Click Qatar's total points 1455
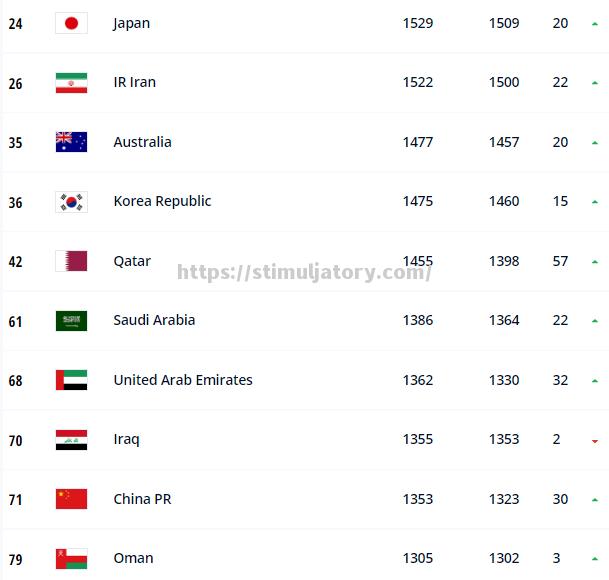Viewport: 609px width, 580px height. click(418, 261)
